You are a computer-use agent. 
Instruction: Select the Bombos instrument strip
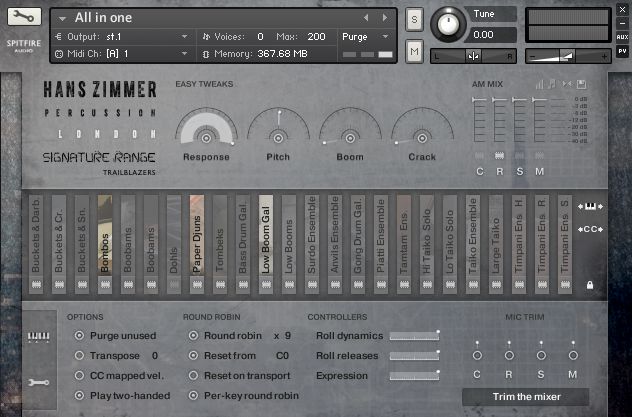pyautogui.click(x=105, y=235)
